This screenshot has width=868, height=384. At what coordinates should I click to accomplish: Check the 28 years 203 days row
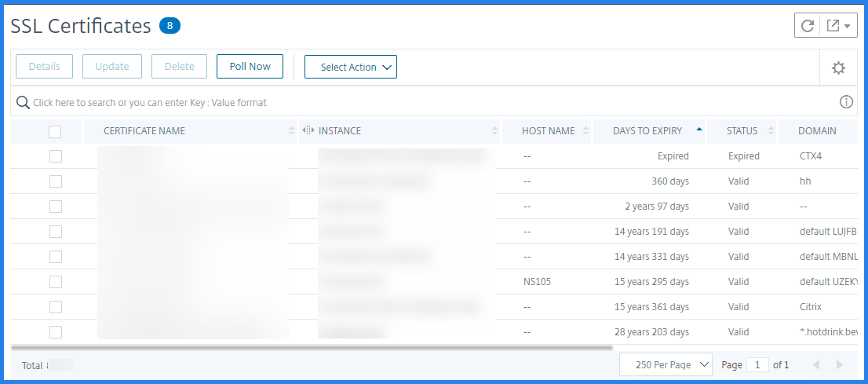coord(56,332)
